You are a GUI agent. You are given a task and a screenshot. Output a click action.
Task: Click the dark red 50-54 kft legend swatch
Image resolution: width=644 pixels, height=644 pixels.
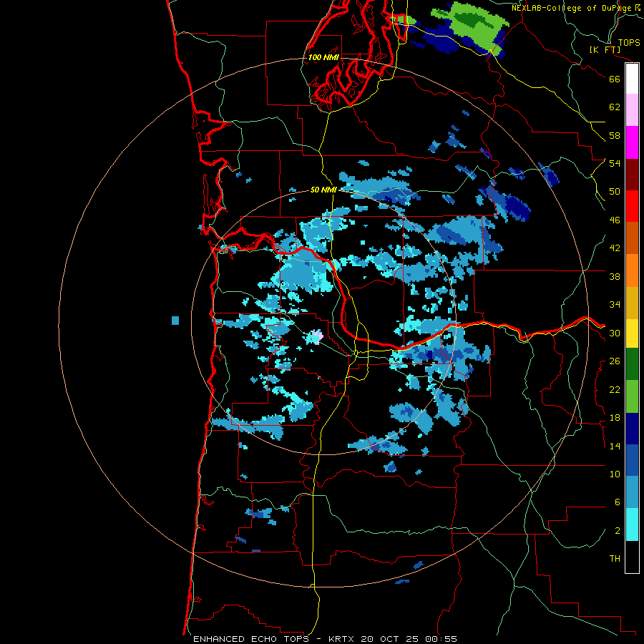coord(632,174)
